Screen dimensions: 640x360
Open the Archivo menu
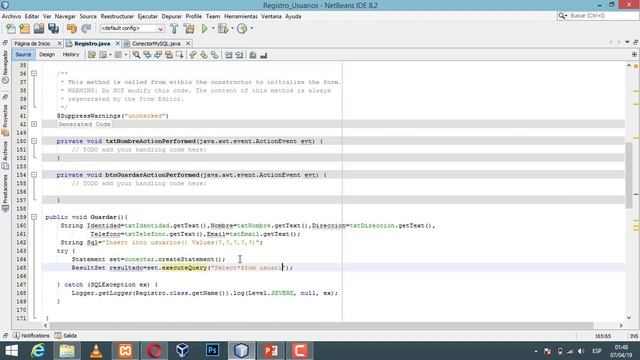pos(11,16)
